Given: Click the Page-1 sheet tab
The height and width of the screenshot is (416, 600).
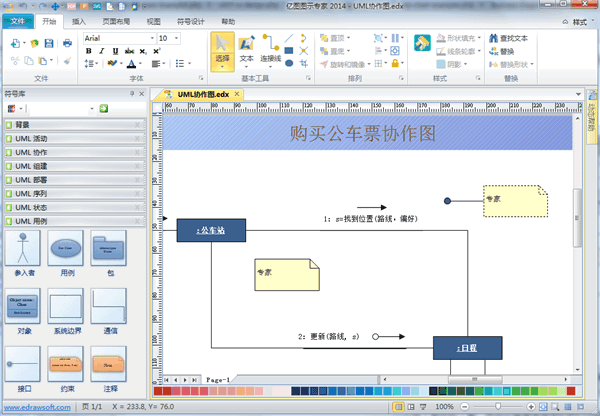Looking at the screenshot, I should (x=218, y=380).
